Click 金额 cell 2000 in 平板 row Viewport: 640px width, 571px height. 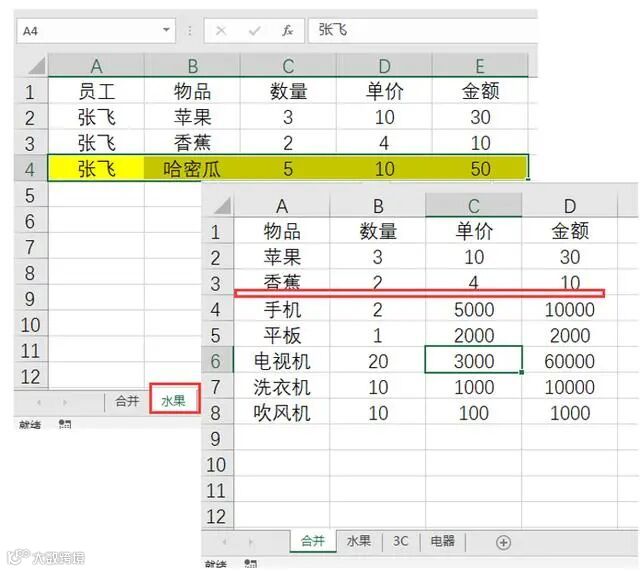(570, 335)
